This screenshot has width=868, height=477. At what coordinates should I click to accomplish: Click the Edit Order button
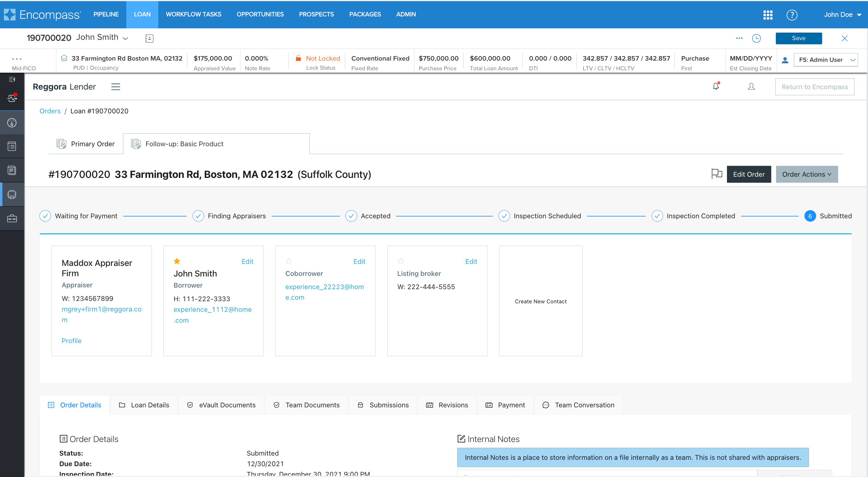748,174
